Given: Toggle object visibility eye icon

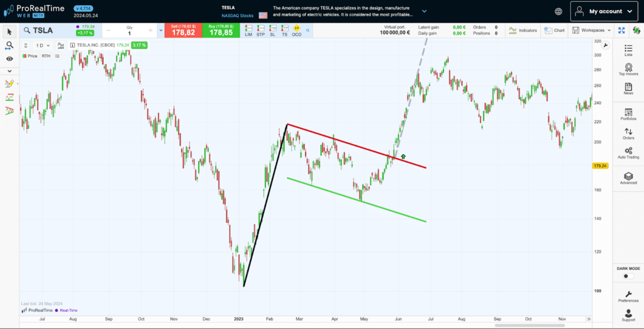Looking at the screenshot, I should coord(9,59).
